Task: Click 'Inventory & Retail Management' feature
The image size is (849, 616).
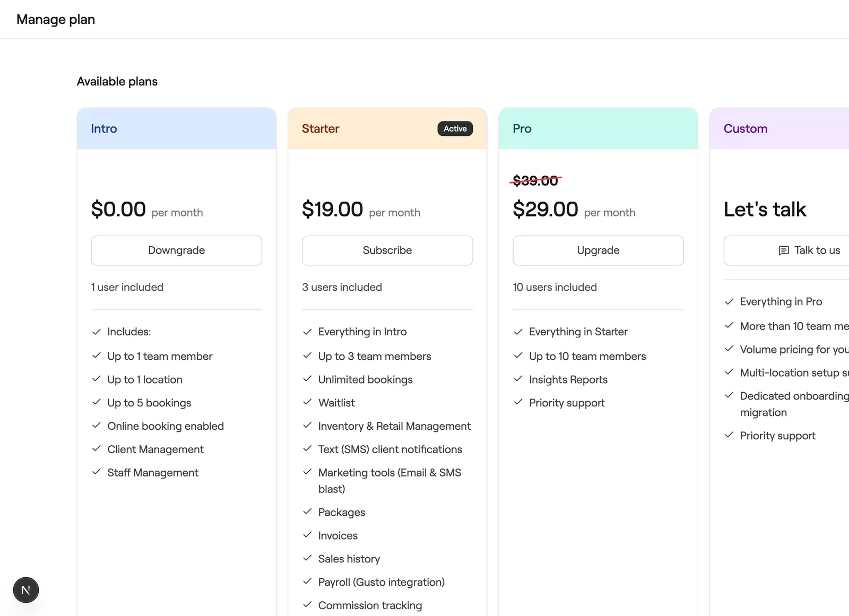Action: (x=394, y=426)
